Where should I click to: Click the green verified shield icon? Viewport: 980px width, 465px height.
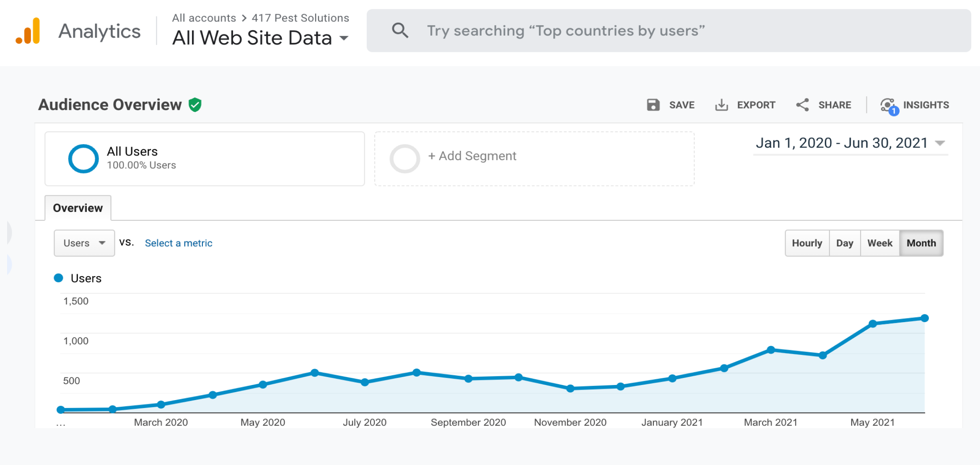click(195, 105)
